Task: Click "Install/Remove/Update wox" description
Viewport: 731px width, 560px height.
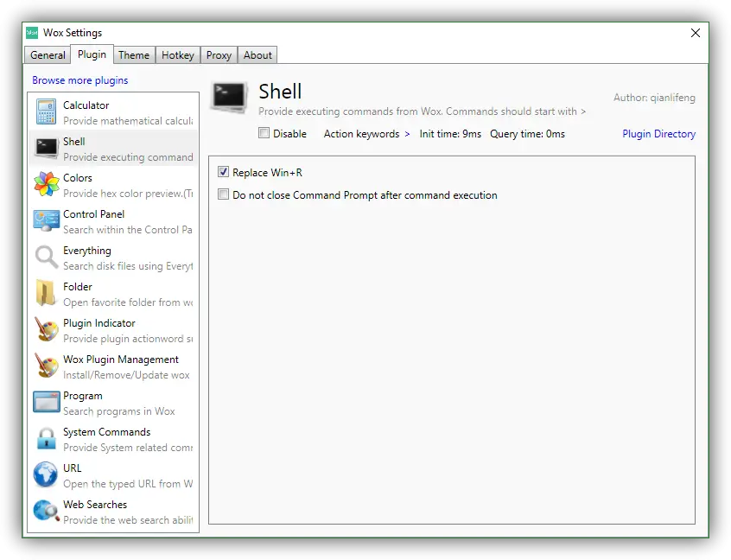Action: coord(126,375)
